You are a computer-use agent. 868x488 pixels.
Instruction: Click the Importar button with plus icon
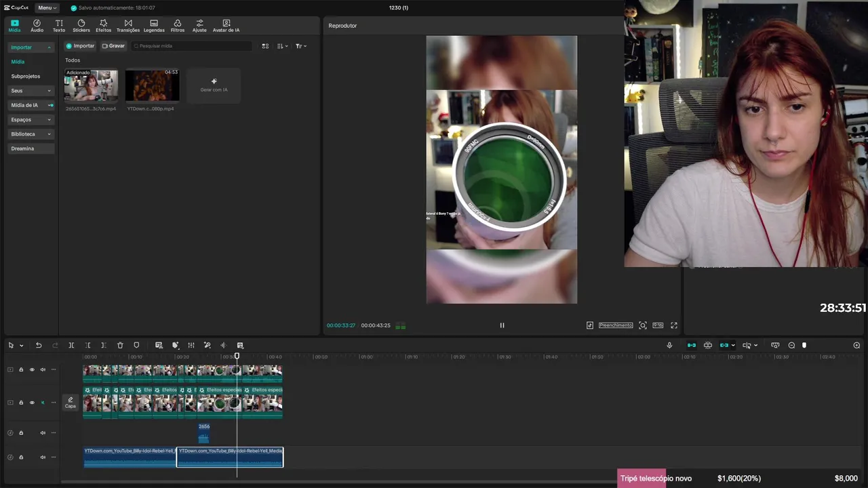[x=80, y=46]
